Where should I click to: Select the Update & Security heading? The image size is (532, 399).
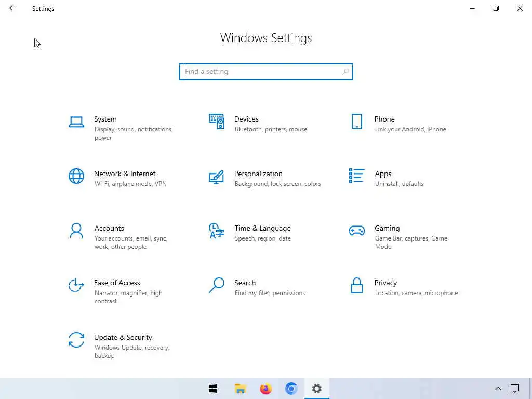coord(123,338)
